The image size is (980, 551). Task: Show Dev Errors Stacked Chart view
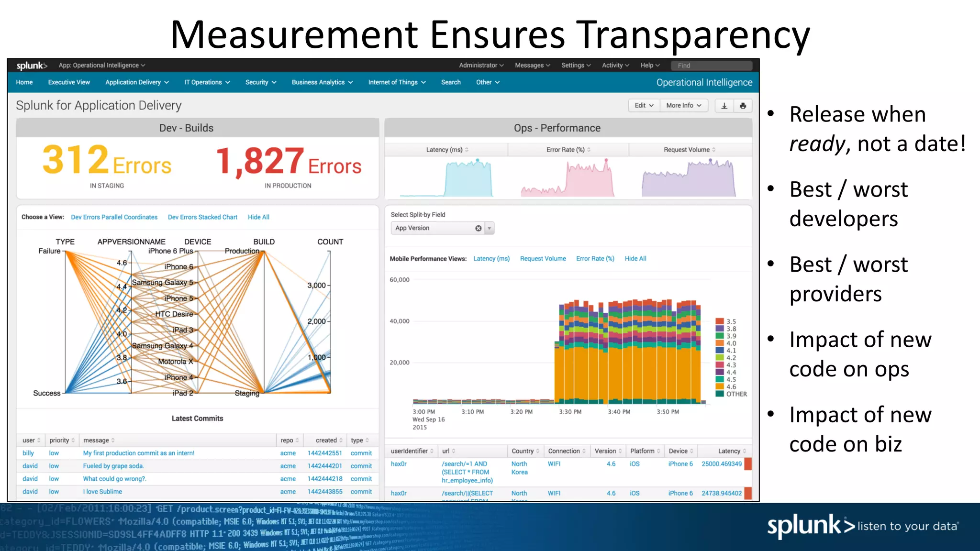tap(202, 217)
